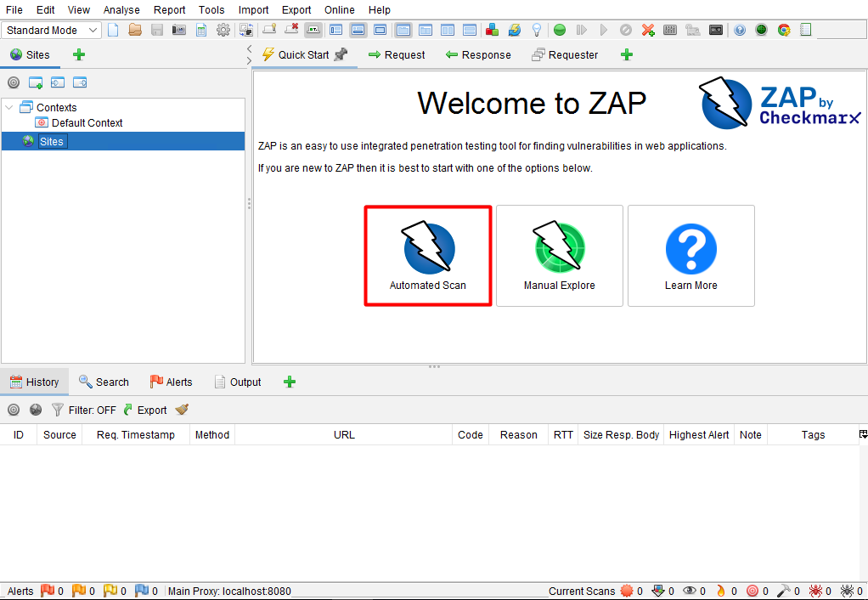Click the panel collapse arrows above Quick Start

click(249, 54)
